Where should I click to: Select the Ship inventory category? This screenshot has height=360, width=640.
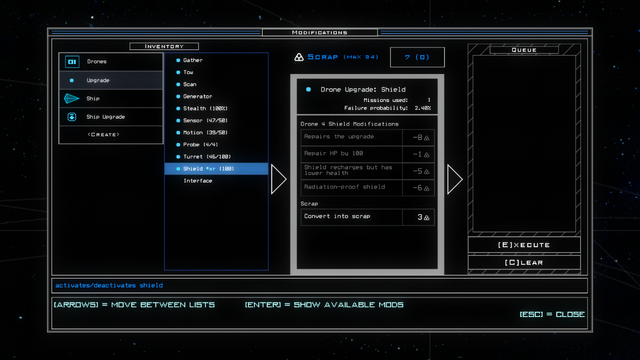tap(111, 98)
